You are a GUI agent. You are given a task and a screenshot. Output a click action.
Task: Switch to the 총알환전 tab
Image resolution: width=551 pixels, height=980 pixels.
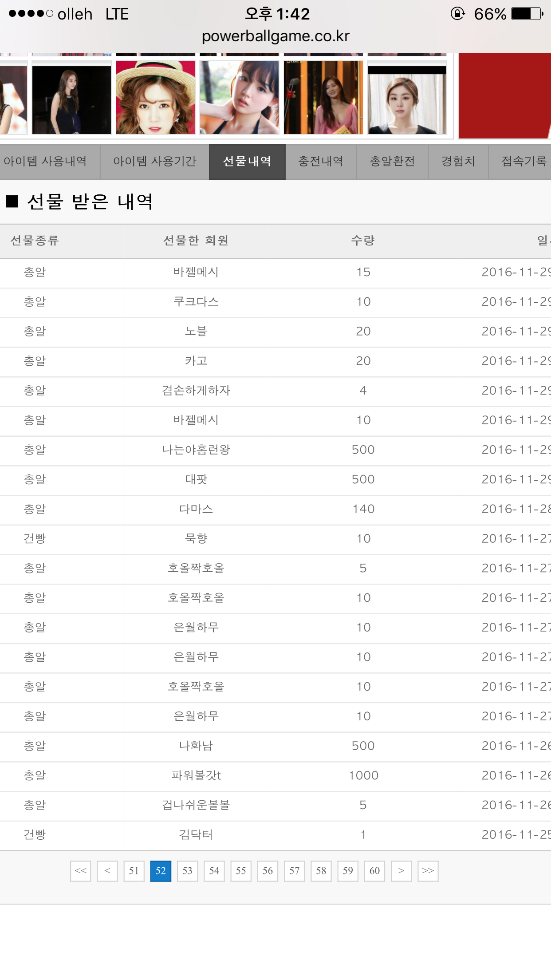(x=392, y=162)
